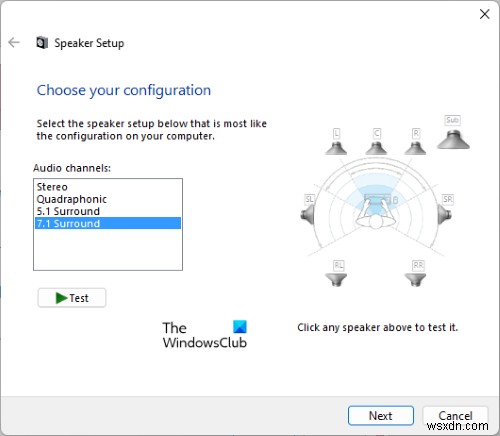Click the Next button
The height and width of the screenshot is (436, 500).
(381, 416)
